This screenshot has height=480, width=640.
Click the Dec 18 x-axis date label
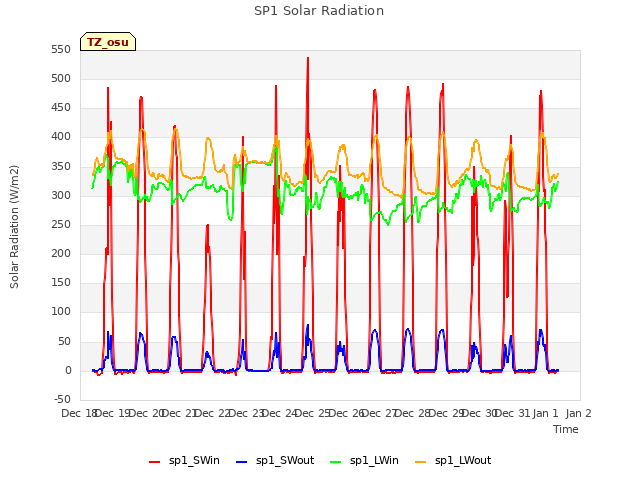point(79,413)
